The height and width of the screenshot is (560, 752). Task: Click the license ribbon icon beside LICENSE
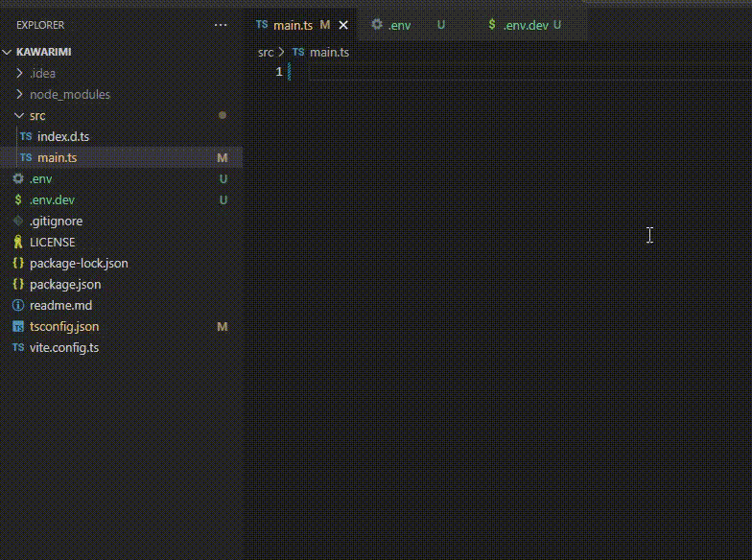pos(18,242)
